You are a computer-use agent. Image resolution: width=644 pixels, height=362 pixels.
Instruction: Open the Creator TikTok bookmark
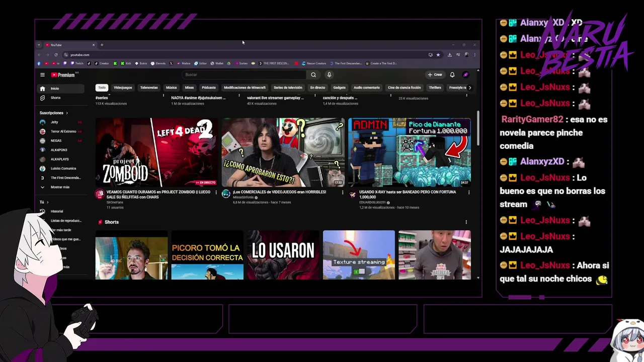[102, 63]
